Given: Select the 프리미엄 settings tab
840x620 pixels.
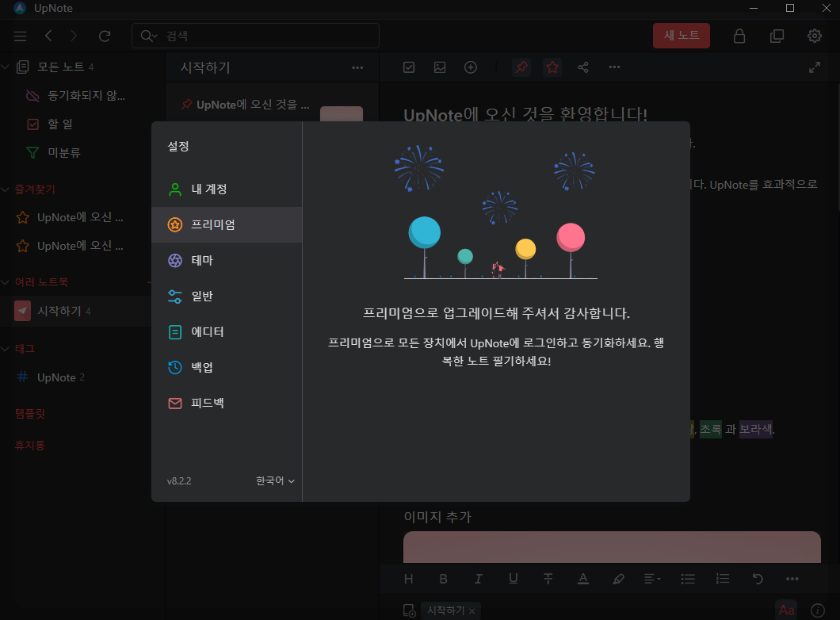Looking at the screenshot, I should point(227,224).
